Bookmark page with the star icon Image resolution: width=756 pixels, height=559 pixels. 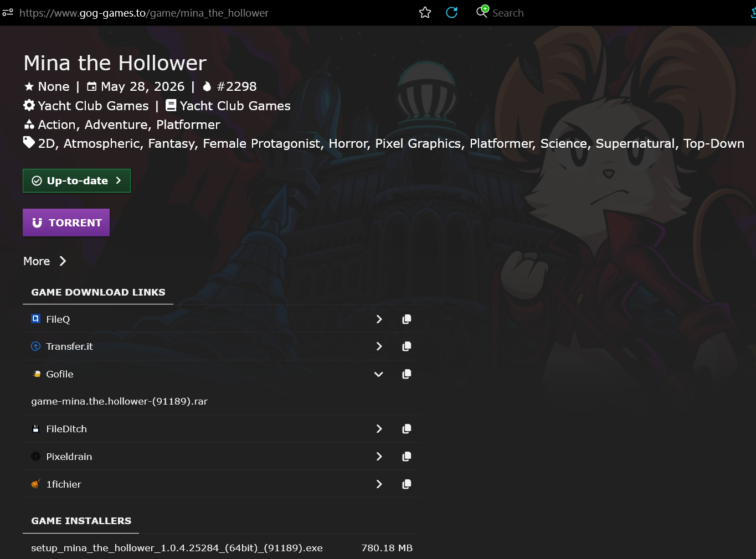[x=425, y=12]
